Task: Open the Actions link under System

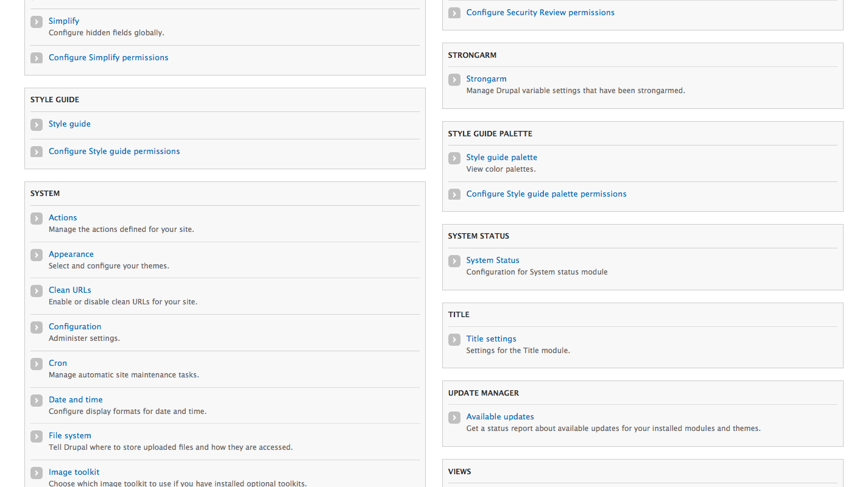Action: click(x=63, y=217)
